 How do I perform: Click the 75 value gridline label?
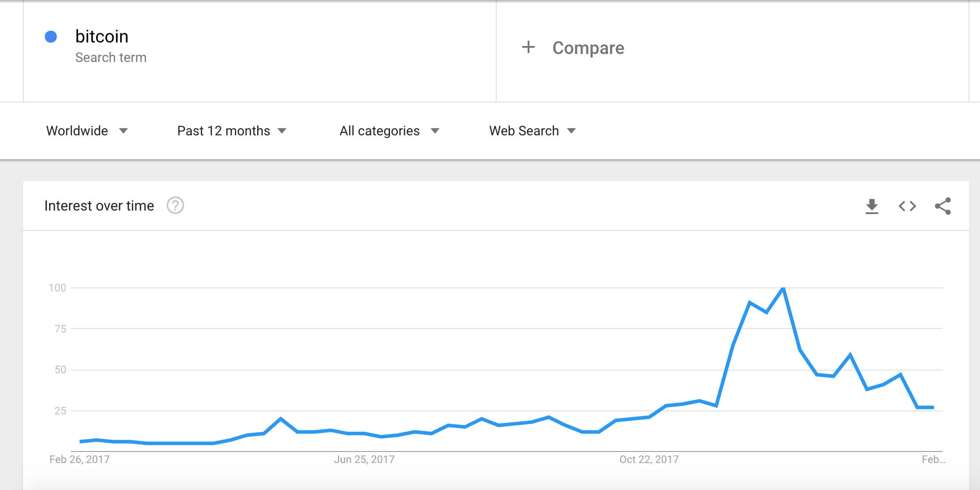(x=60, y=329)
